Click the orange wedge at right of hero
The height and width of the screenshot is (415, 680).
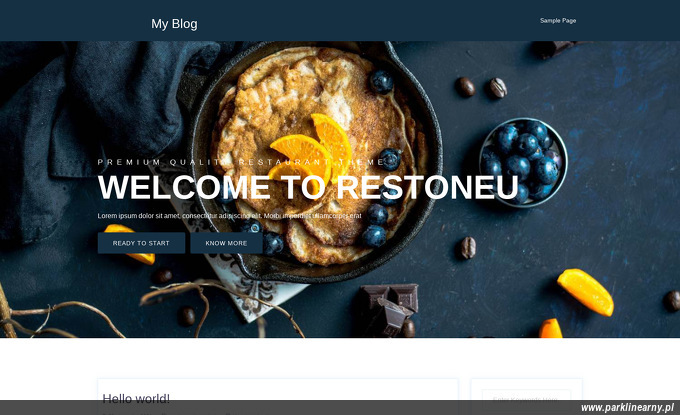(585, 292)
